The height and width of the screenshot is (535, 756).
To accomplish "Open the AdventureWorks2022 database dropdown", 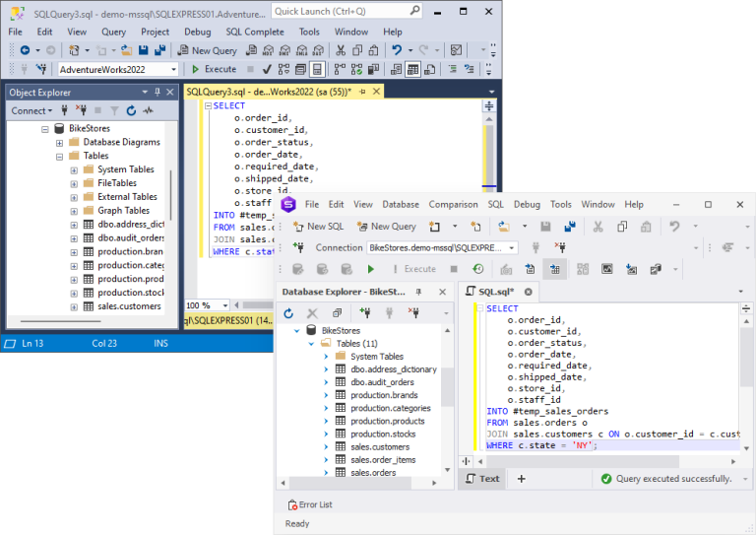I will pos(173,69).
